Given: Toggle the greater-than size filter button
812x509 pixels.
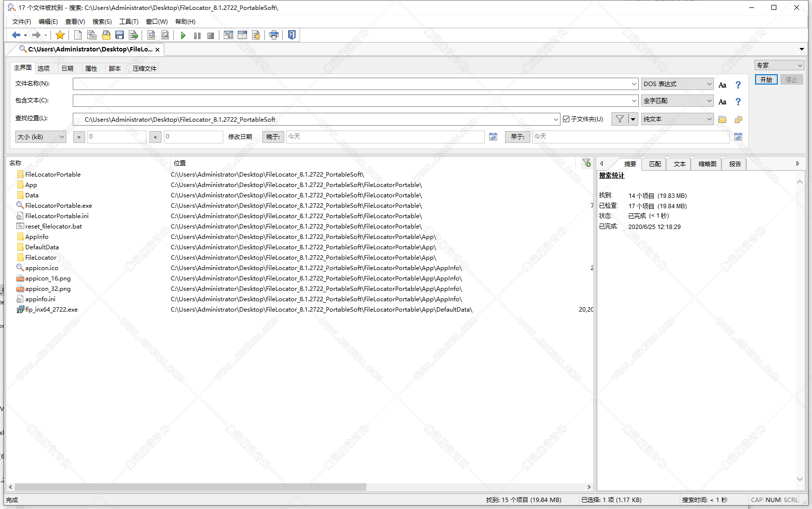Looking at the screenshot, I should click(x=79, y=137).
